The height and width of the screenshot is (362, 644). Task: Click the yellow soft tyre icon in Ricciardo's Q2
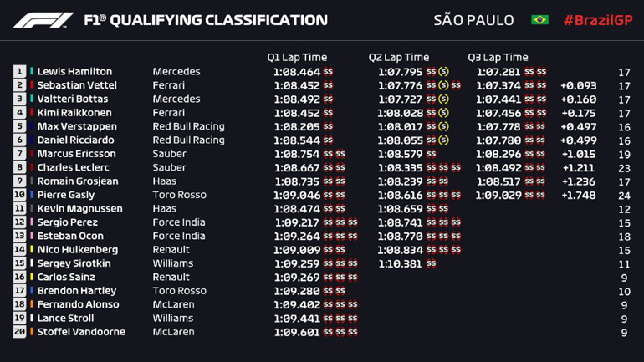[x=443, y=140]
